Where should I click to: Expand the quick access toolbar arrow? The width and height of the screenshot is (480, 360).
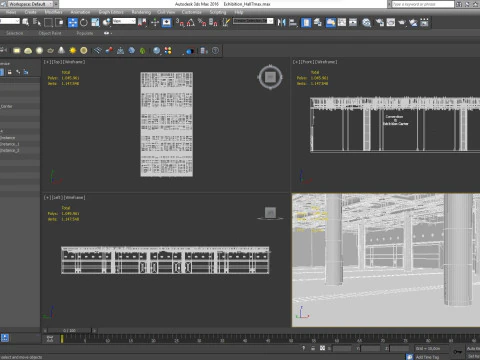coord(56,4)
